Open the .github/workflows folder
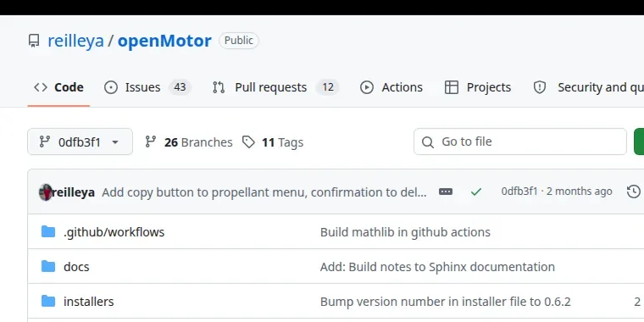The width and height of the screenshot is (644, 322). point(114,232)
